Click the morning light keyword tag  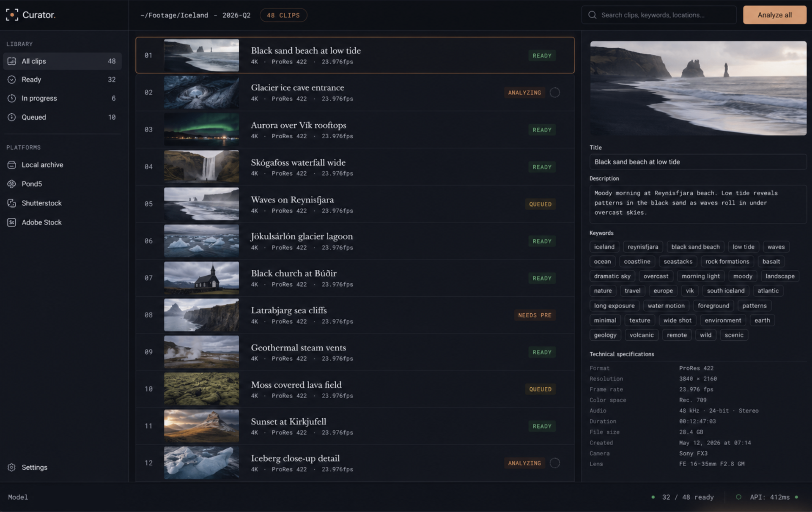(700, 277)
